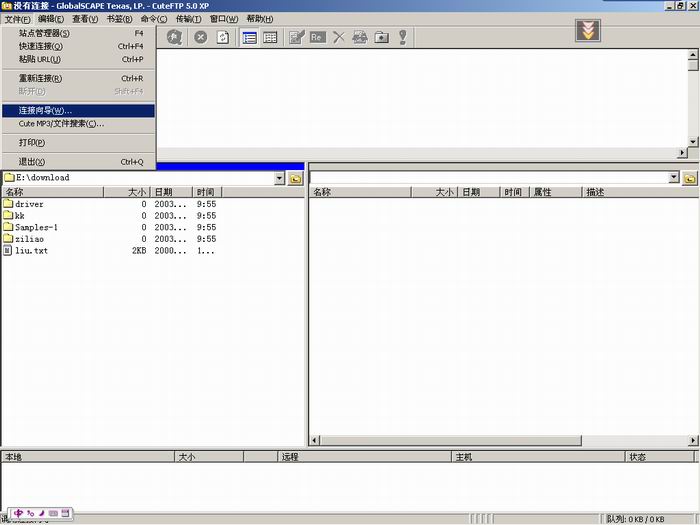
Task: Click the download arrows logo icon
Action: point(588,30)
